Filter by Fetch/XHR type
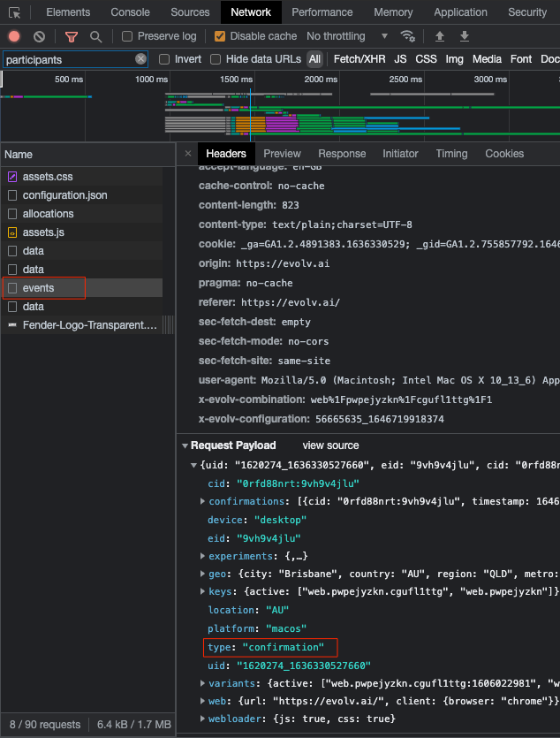Screen dimensions: 560x738 coord(359,59)
